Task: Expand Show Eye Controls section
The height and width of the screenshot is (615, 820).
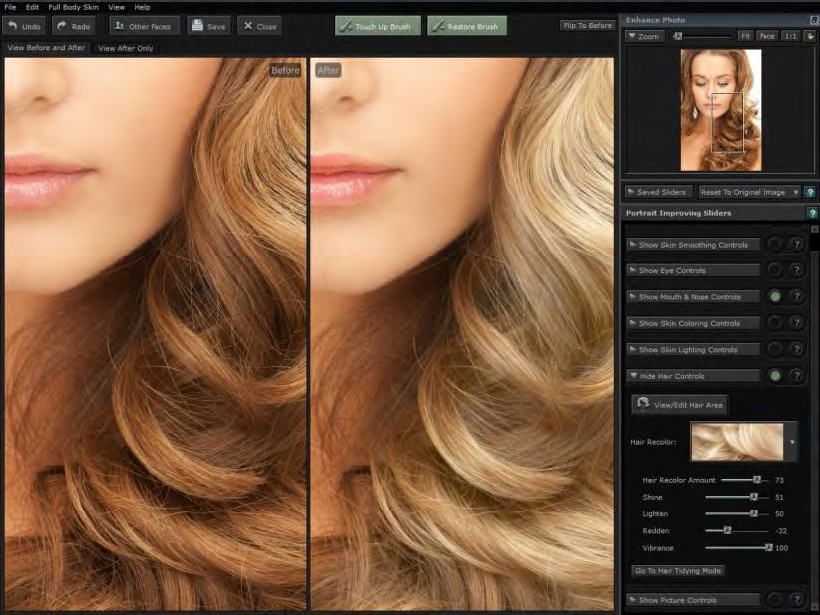Action: click(692, 270)
